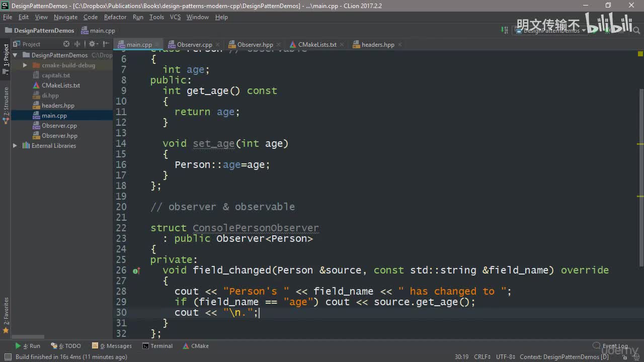Open the Window menu
Image resolution: width=644 pixels, height=362 pixels.
[x=198, y=17]
